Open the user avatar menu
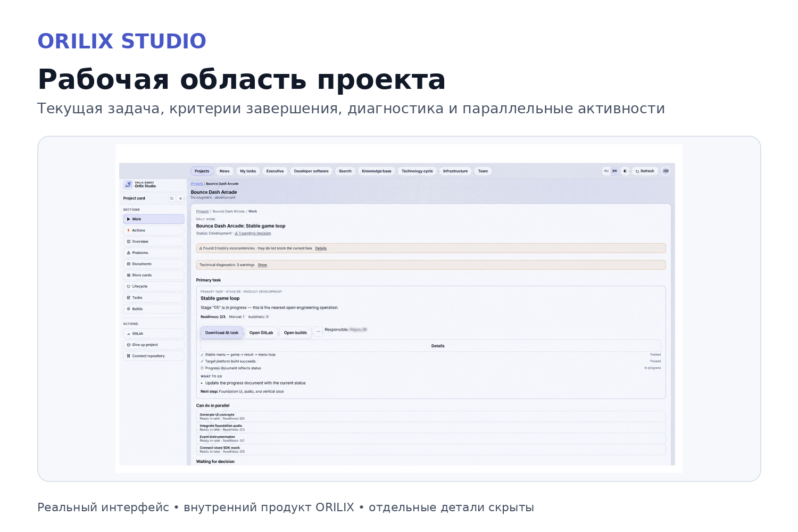Image resolution: width=798 pixels, height=532 pixels. pos(666,171)
